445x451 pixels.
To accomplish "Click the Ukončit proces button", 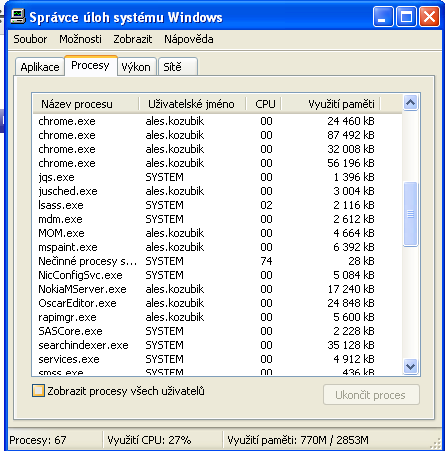I will click(x=371, y=395).
